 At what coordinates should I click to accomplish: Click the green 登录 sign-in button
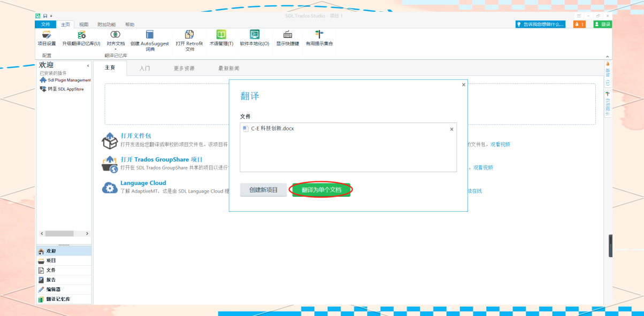click(x=603, y=24)
